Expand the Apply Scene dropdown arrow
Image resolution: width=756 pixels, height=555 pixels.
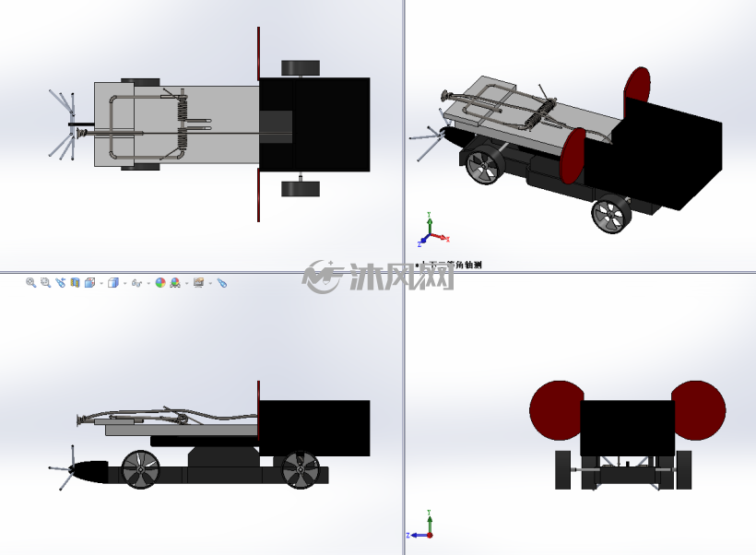pos(186,284)
